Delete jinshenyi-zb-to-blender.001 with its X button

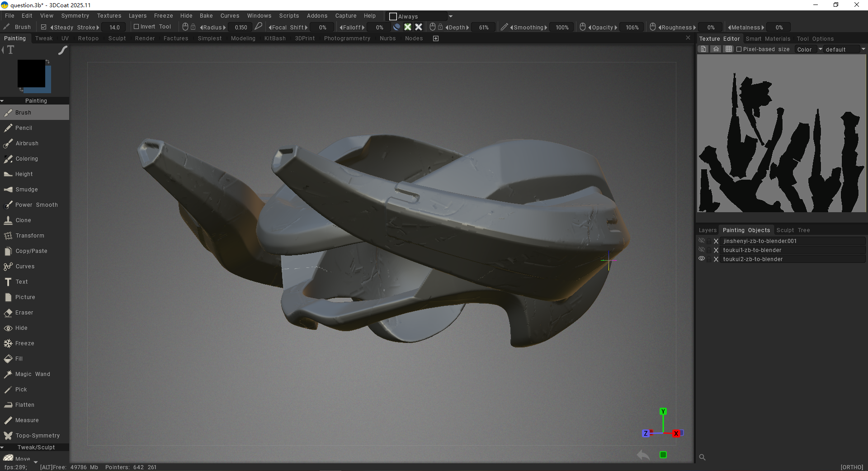716,241
